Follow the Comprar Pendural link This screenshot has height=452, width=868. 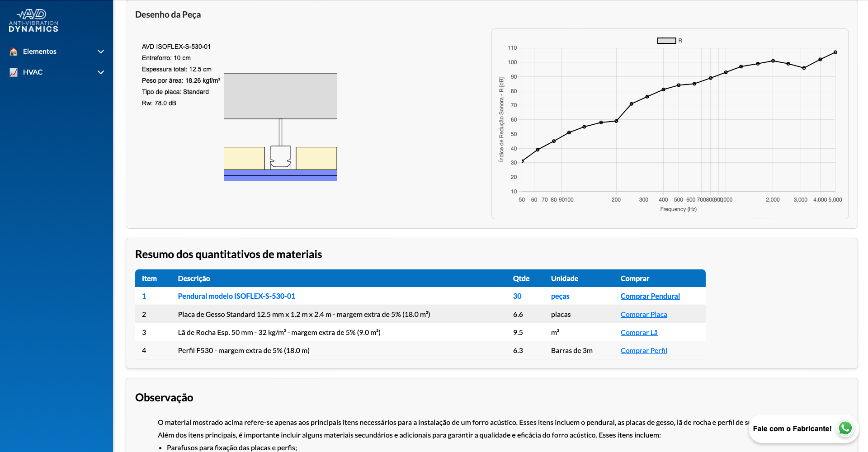click(650, 296)
